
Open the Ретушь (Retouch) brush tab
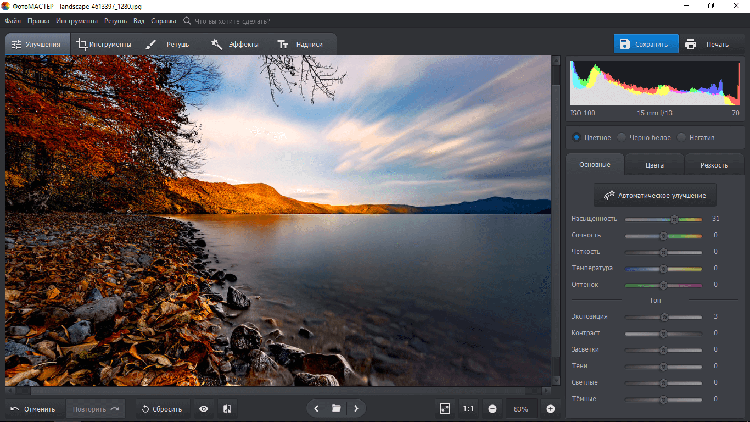168,45
